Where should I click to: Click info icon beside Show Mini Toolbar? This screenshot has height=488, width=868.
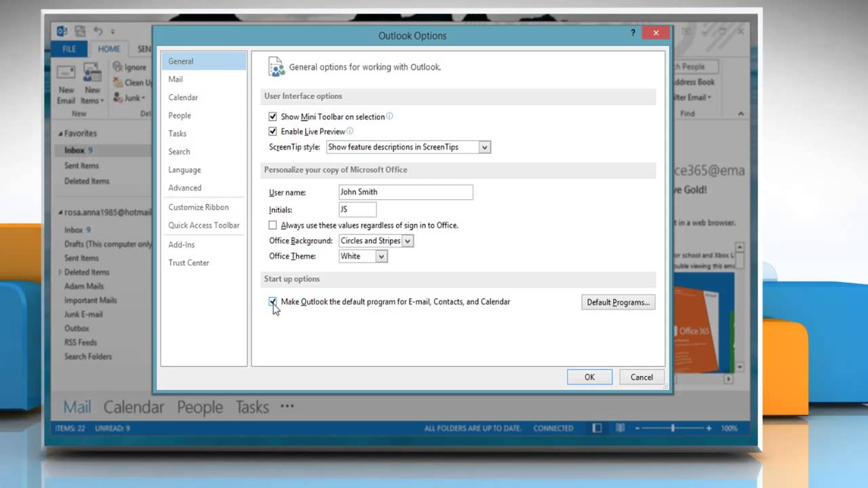click(x=390, y=117)
